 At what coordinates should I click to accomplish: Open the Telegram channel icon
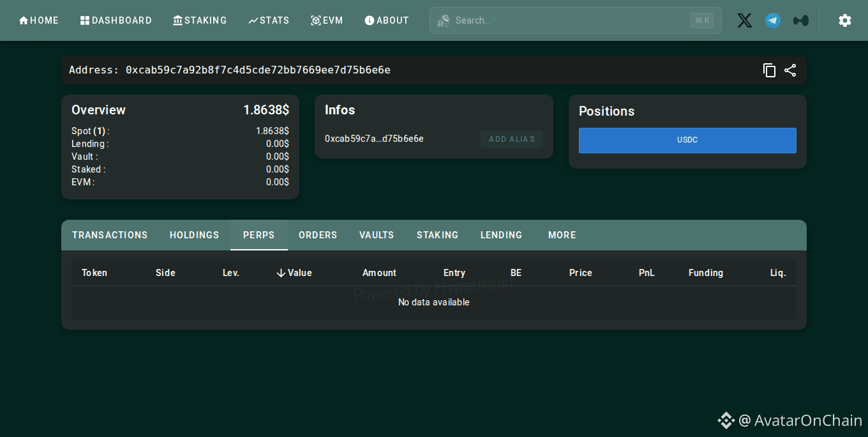pos(773,20)
